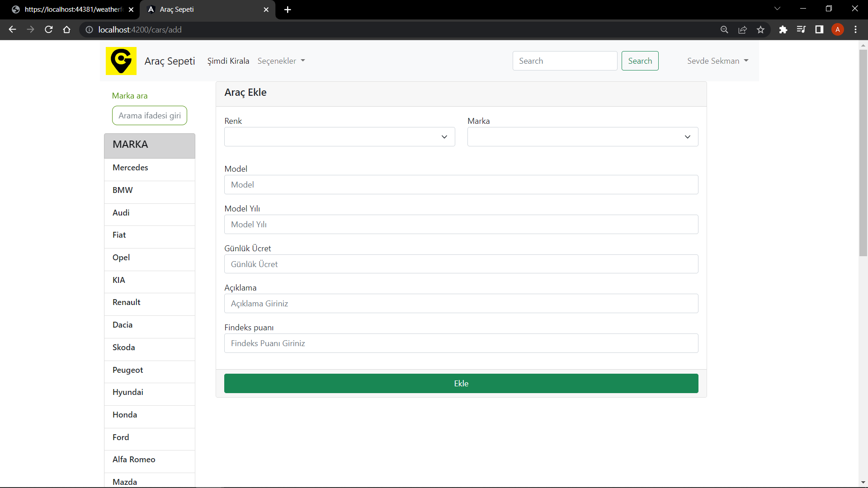Click the zoom magnifier icon in the address bar
Viewport: 868px width, 488px height.
click(x=724, y=30)
